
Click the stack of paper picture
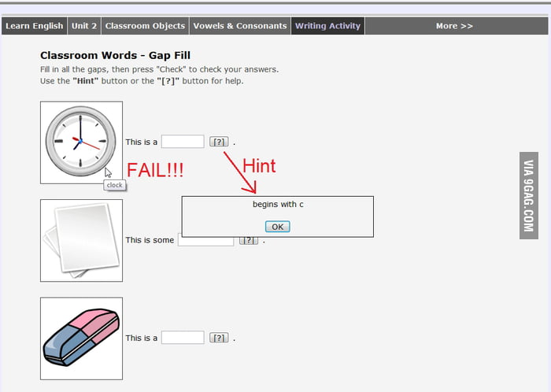[x=81, y=240]
